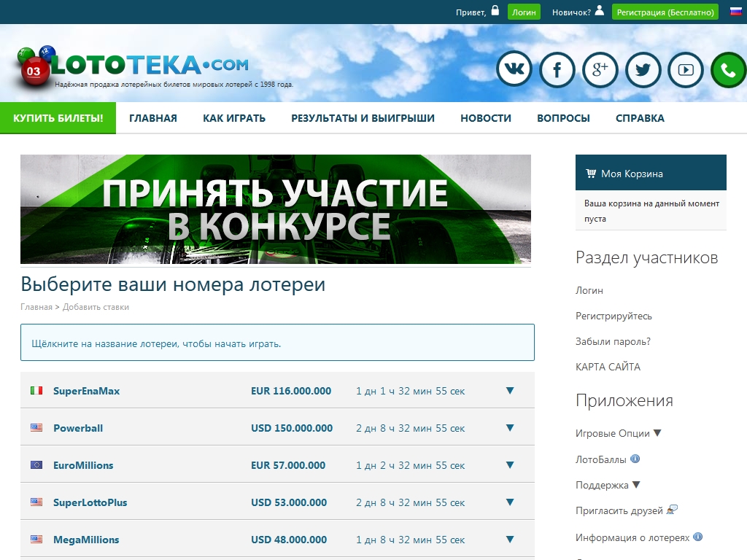Click the Russian flag language icon

click(x=735, y=12)
